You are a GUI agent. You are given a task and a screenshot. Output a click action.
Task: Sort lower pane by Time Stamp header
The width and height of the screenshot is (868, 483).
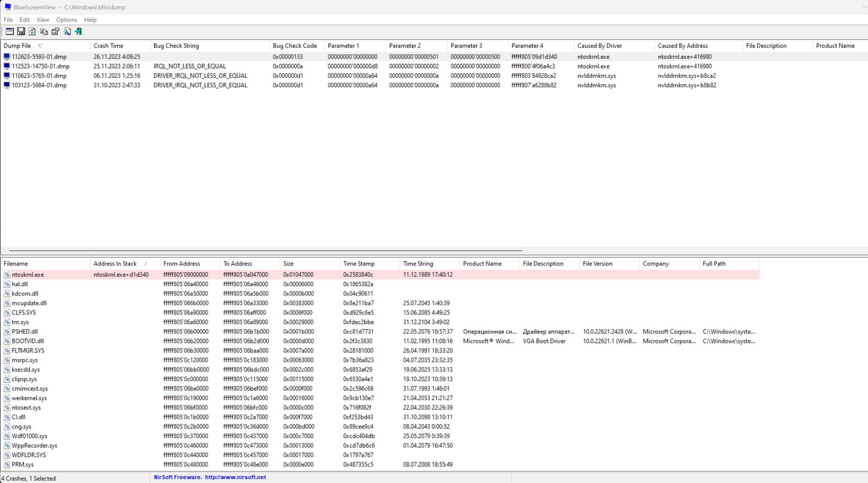tap(370, 264)
